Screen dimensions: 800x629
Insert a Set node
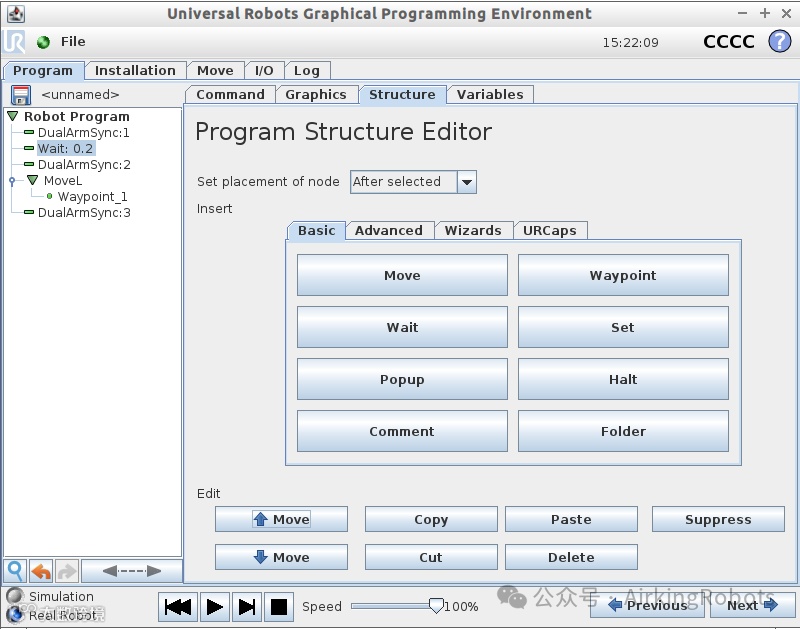(x=623, y=328)
